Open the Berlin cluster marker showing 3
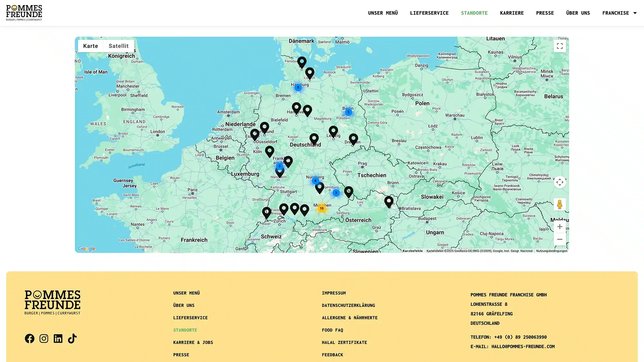Viewport: 644px width, 362px height. tap(348, 112)
